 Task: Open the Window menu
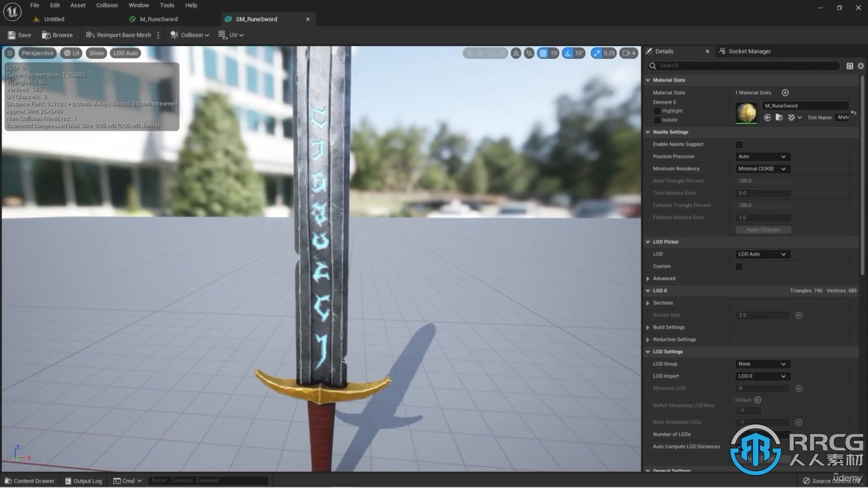pyautogui.click(x=139, y=5)
